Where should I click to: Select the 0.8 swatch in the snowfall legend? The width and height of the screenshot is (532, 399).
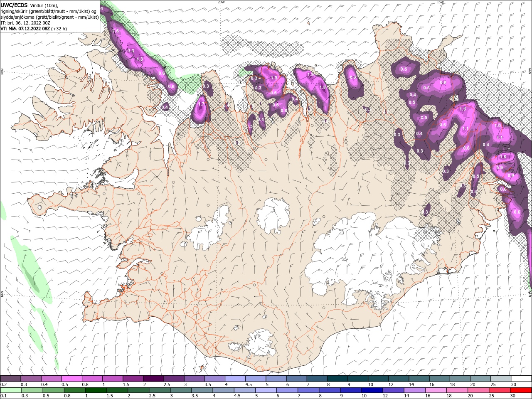pos(92,378)
